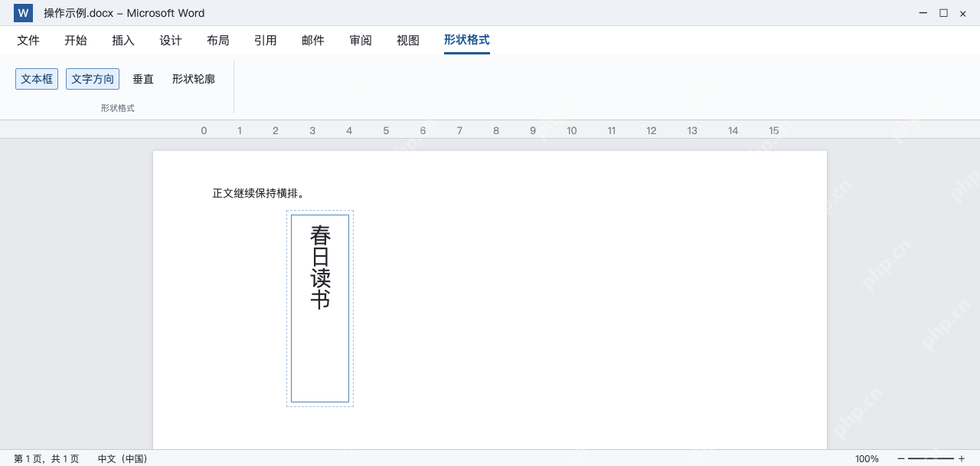980x466 pixels.
Task: Click the language indicator 中文 (中国)
Action: (x=122, y=458)
